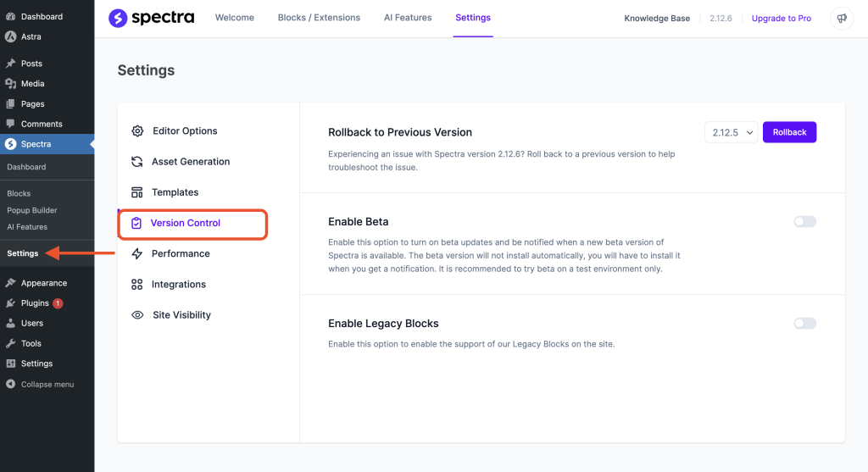The height and width of the screenshot is (472, 868).
Task: Open Editor Options settings section
Action: (185, 130)
